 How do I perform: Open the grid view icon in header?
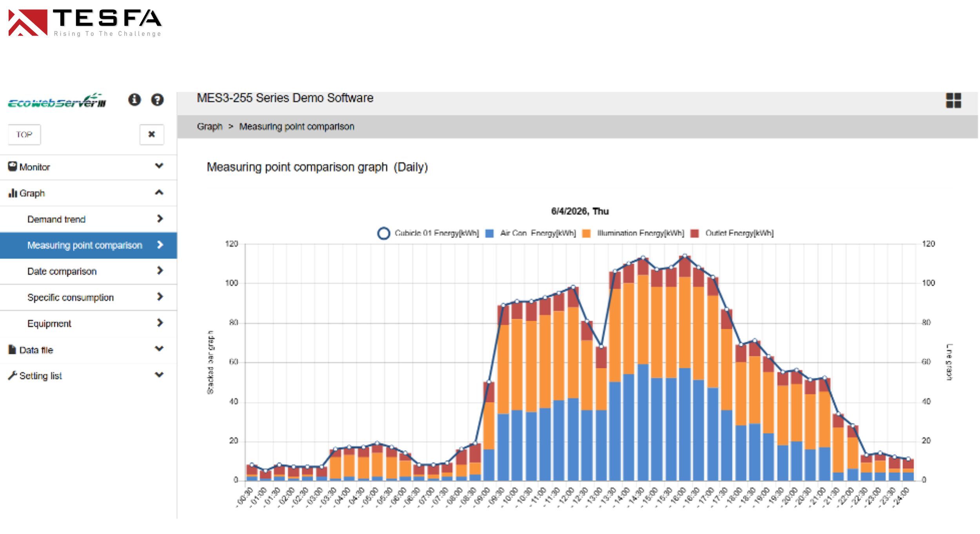coord(953,100)
